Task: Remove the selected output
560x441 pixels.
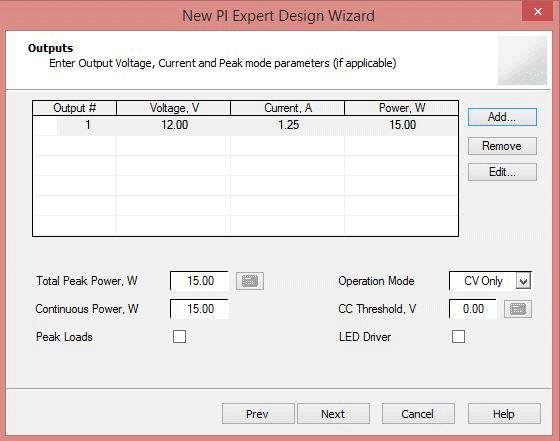Action: 502,146
